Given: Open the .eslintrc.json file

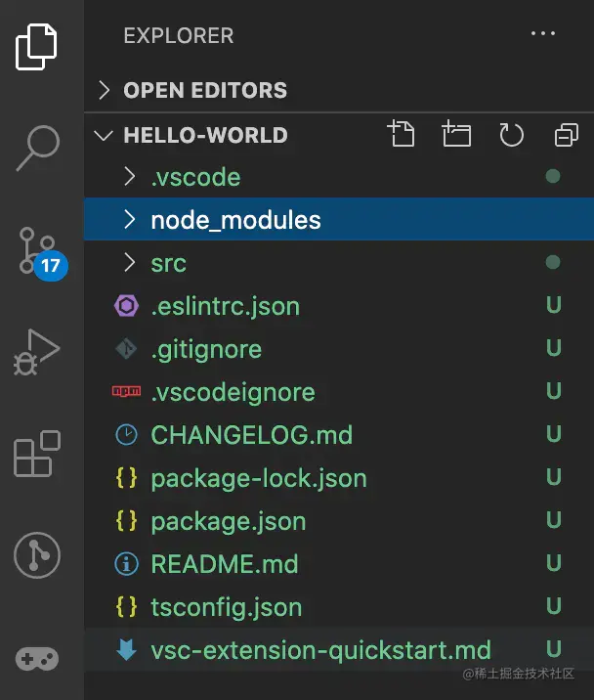Looking at the screenshot, I should coord(225,306).
